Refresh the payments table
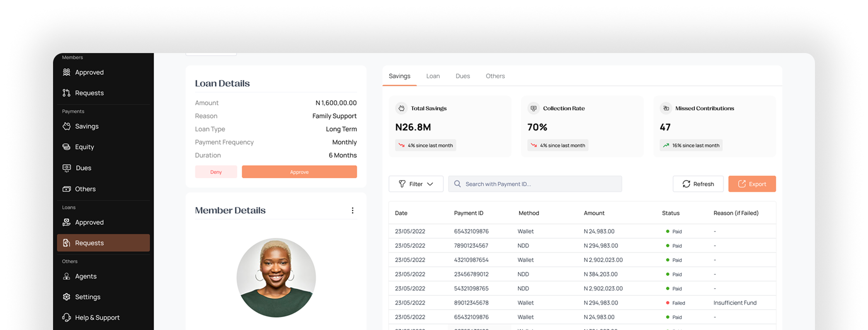The height and width of the screenshot is (330, 868). pos(698,184)
